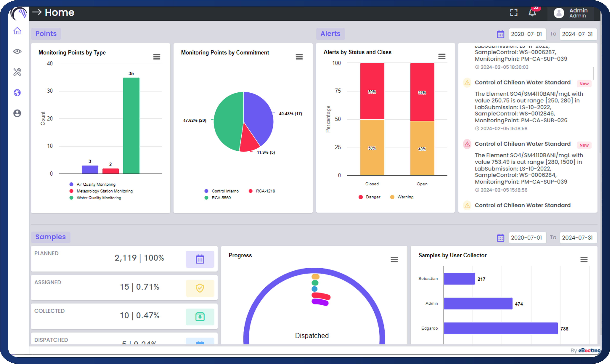Click the alerts list scrollbar thumb
Screen dimensions: 610x364
pyautogui.click(x=593, y=73)
